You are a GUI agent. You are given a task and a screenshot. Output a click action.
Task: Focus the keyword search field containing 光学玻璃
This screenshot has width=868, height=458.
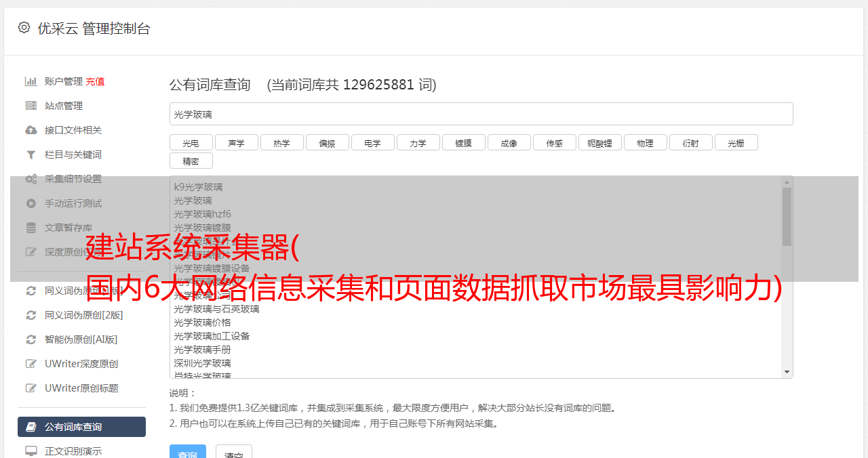tap(481, 114)
